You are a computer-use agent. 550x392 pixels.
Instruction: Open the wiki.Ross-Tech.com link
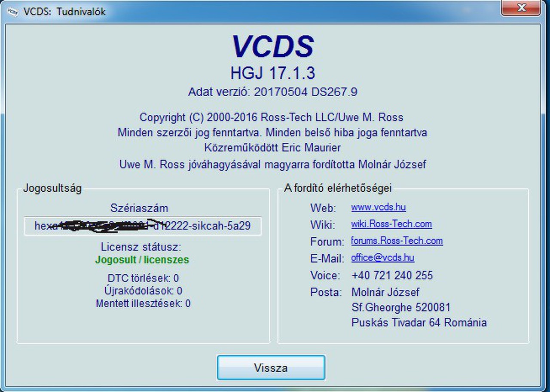(391, 224)
